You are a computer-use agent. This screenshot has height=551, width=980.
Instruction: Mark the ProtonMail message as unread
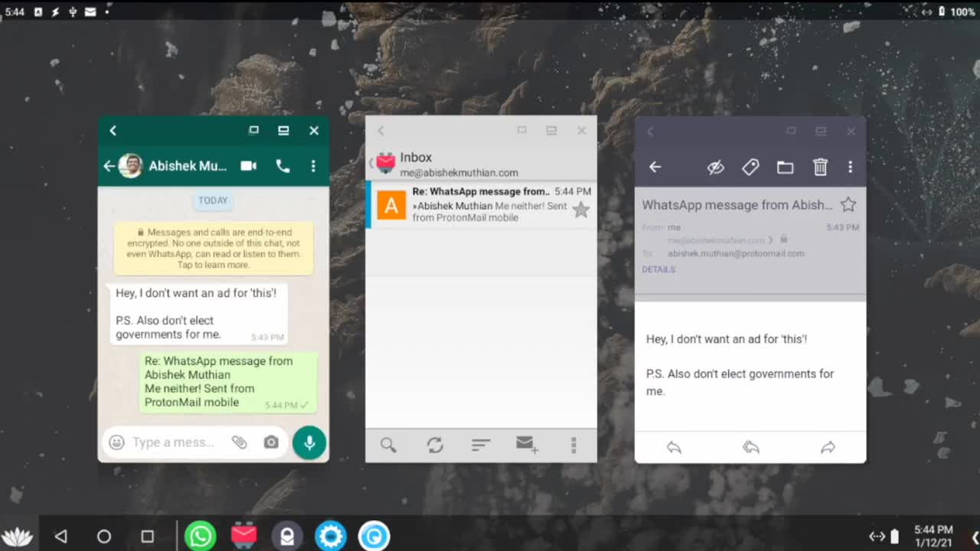pyautogui.click(x=716, y=167)
